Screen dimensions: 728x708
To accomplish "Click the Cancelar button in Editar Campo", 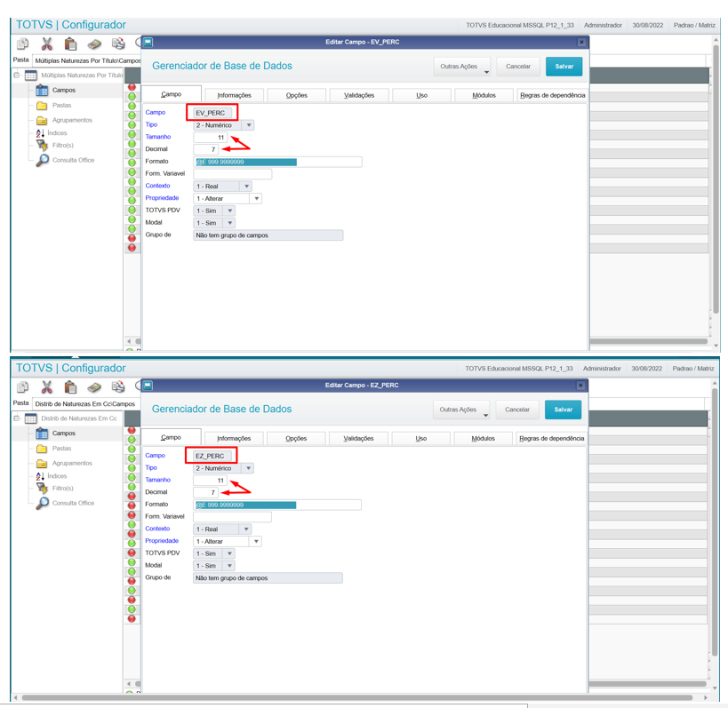I will click(x=517, y=66).
